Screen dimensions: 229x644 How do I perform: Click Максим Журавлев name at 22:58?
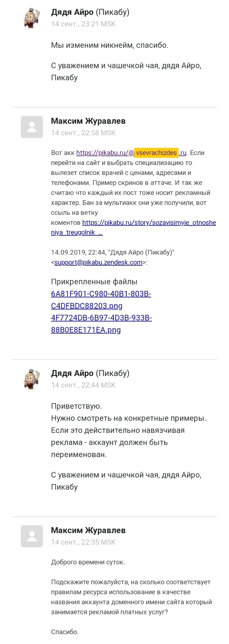[88, 121]
